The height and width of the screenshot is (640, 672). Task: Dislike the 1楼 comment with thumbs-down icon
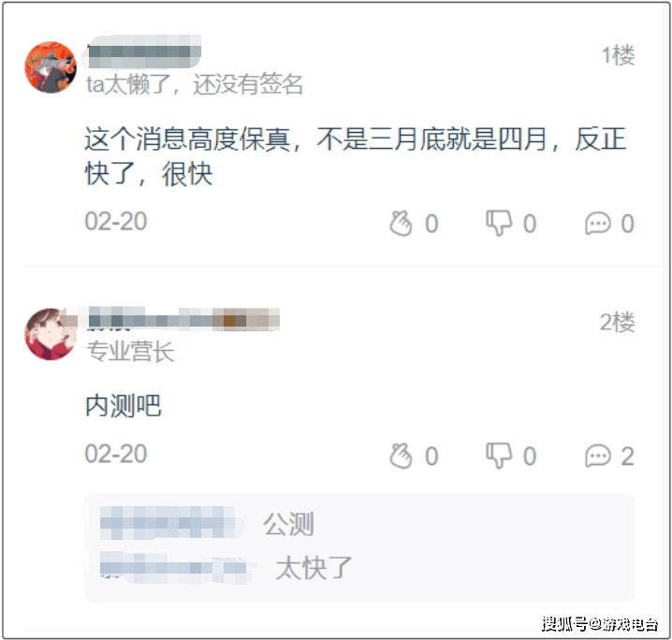(499, 224)
